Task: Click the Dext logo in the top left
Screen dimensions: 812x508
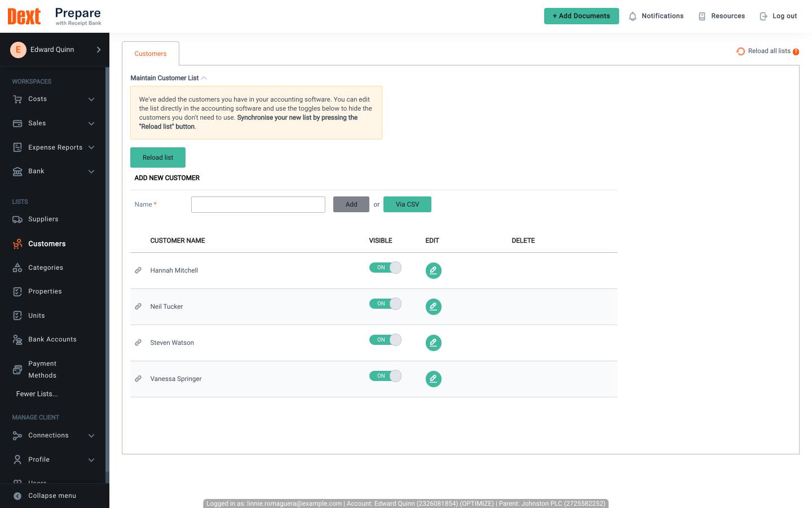Action: pyautogui.click(x=24, y=16)
